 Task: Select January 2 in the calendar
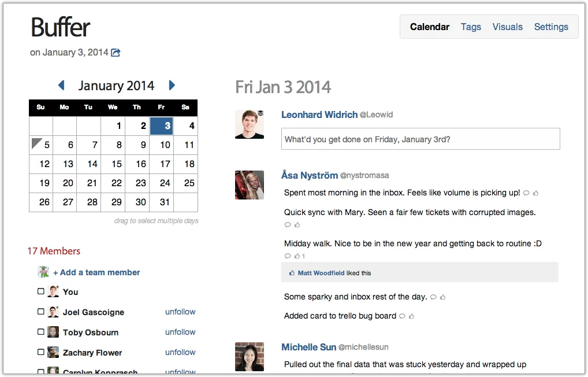coord(137,126)
